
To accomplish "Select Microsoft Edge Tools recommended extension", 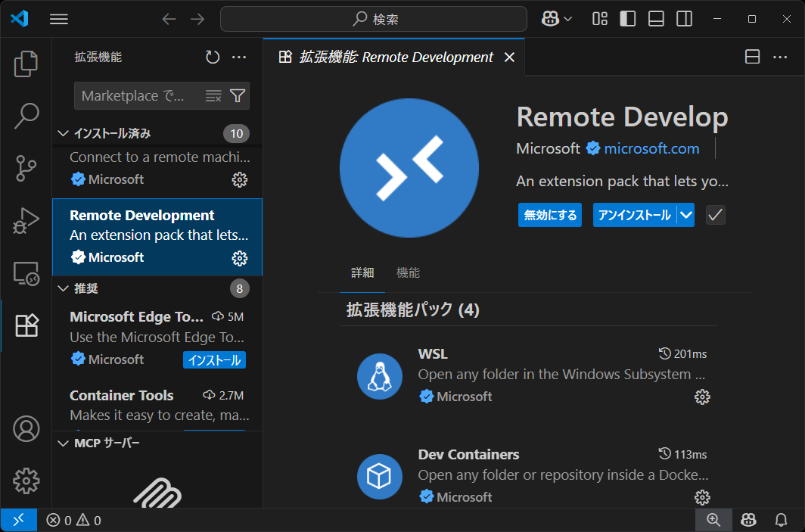I will click(157, 338).
